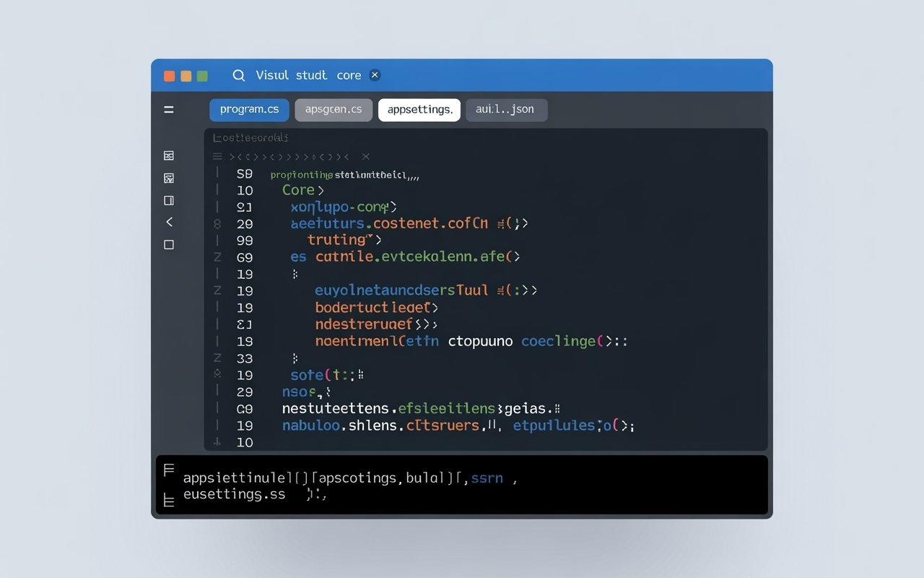
Task: Expand the Core code block
Action: click(321, 190)
